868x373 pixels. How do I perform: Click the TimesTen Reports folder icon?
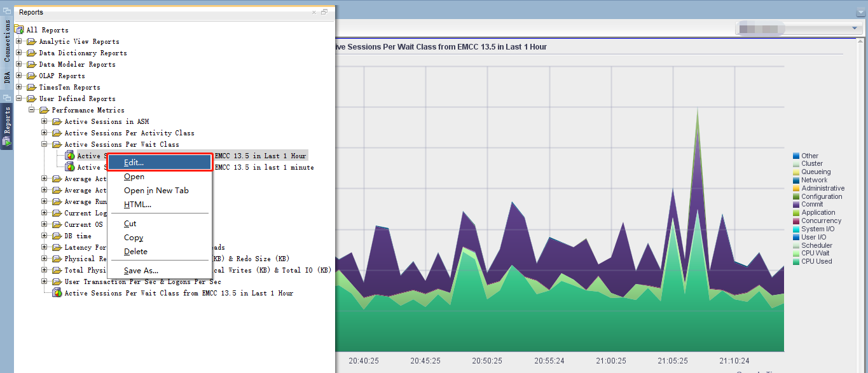click(x=31, y=87)
